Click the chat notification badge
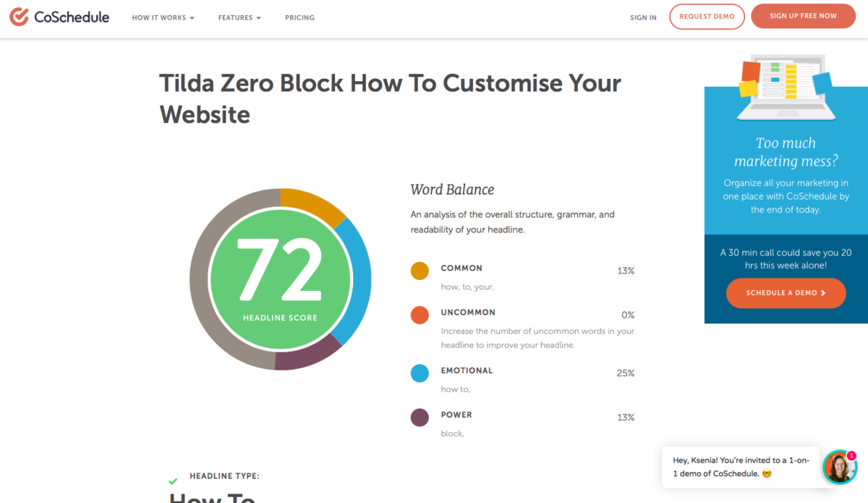Image resolution: width=868 pixels, height=503 pixels. coord(851,456)
